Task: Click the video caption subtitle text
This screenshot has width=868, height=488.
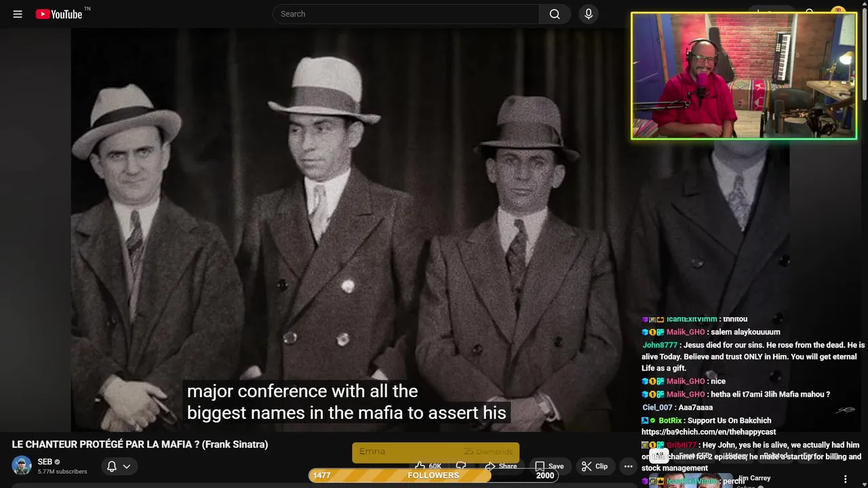Action: pos(347,402)
